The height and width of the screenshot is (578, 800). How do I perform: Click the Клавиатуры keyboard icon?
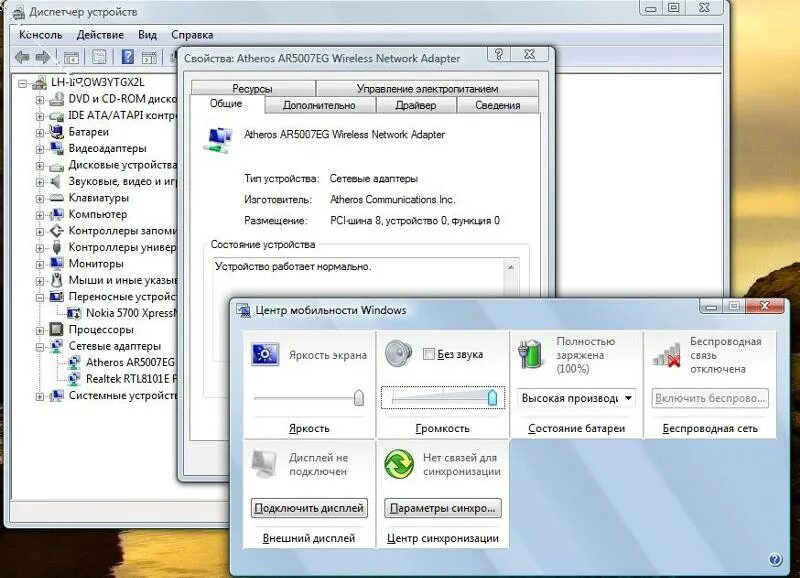pos(57,198)
